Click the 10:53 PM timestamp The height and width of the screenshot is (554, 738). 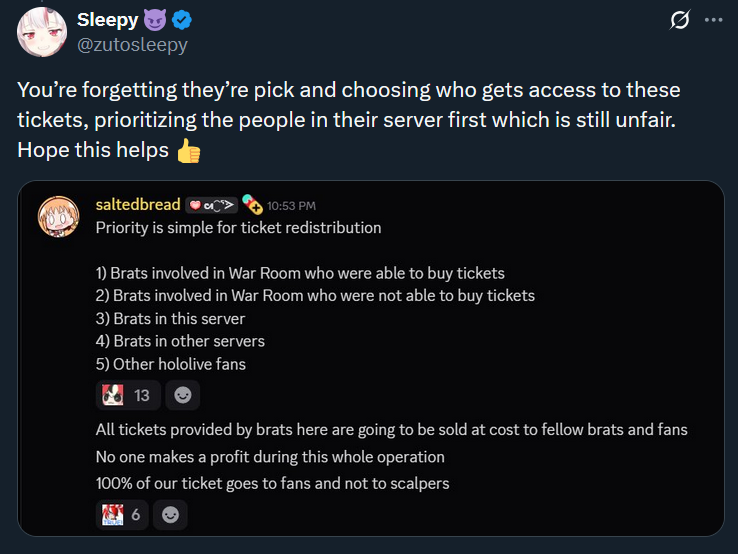coord(292,205)
